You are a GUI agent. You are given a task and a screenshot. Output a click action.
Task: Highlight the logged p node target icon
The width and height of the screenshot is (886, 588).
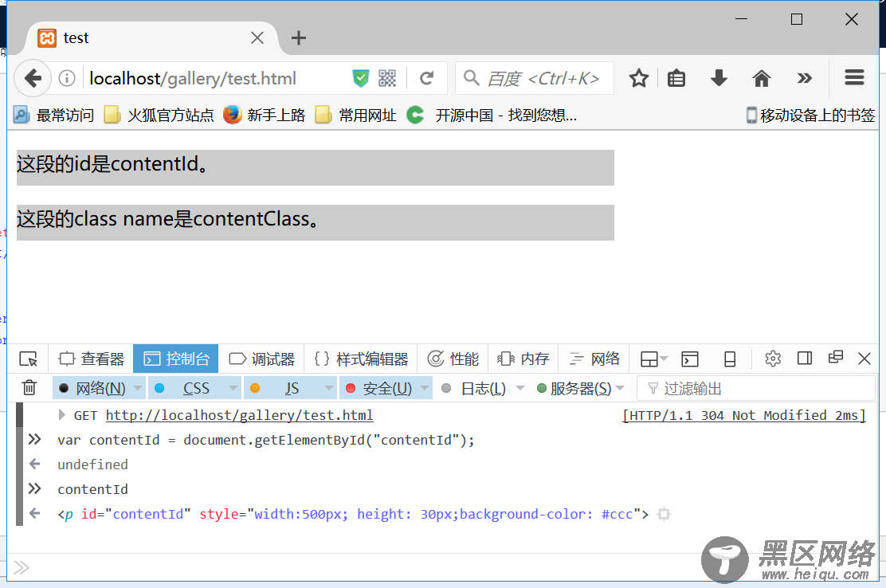click(664, 514)
